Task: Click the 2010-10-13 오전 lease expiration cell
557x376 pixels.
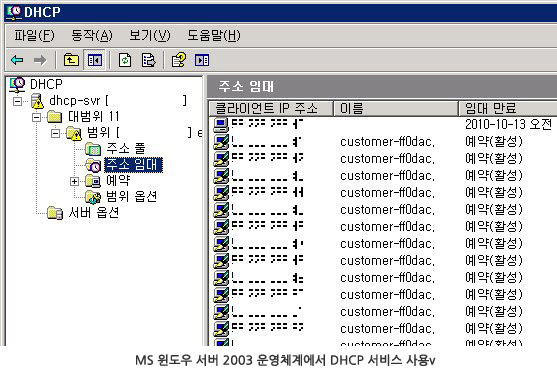Action: (x=508, y=124)
